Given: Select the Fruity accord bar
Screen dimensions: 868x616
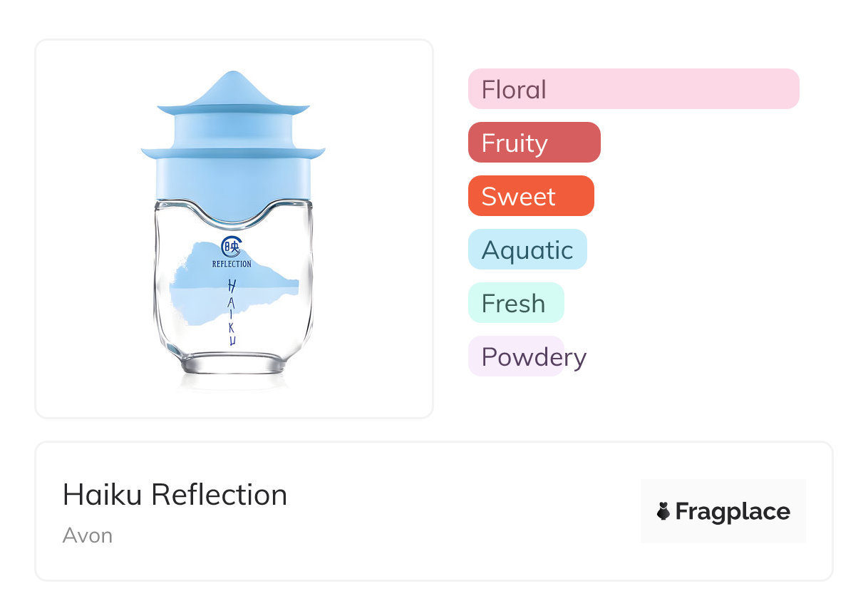Looking at the screenshot, I should (534, 143).
